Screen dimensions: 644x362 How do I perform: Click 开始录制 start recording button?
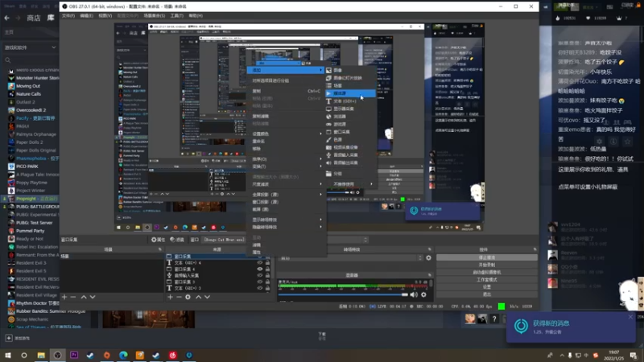[x=487, y=265]
